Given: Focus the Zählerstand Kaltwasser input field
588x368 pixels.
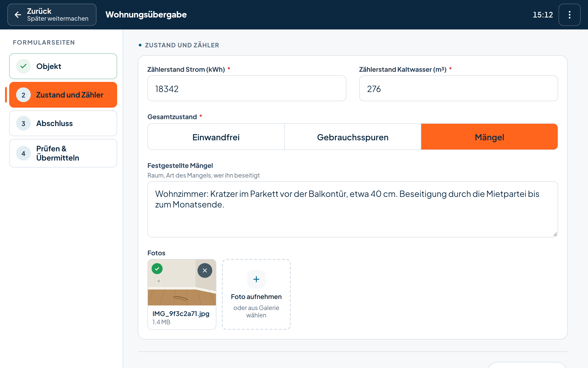Looking at the screenshot, I should pos(458,88).
